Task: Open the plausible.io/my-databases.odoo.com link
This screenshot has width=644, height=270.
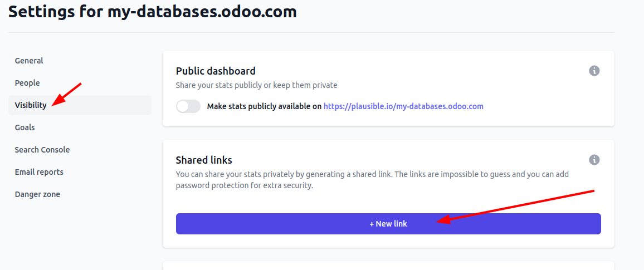Action: pos(403,106)
